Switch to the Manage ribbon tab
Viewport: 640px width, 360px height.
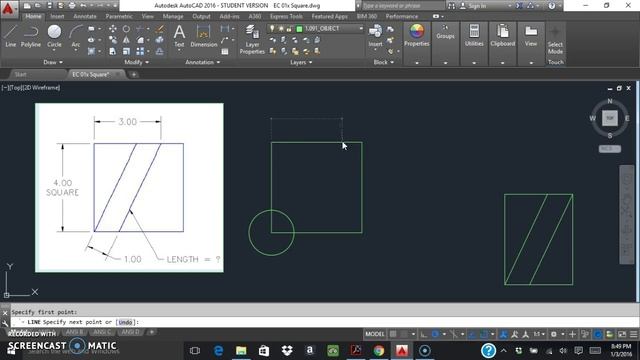173,16
